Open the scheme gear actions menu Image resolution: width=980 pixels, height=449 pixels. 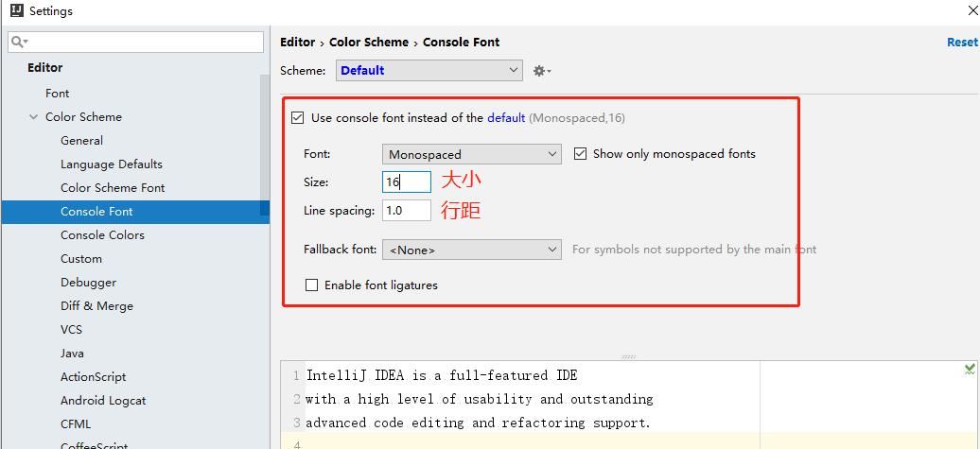tap(541, 71)
